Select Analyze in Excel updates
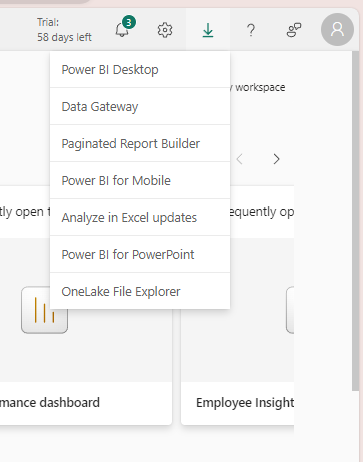 coord(140,218)
